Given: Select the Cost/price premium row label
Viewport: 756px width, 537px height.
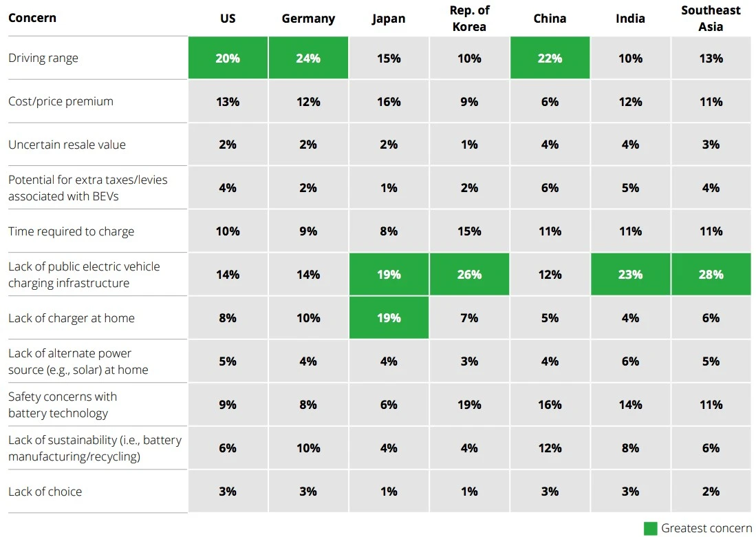Looking at the screenshot, I should (x=61, y=101).
